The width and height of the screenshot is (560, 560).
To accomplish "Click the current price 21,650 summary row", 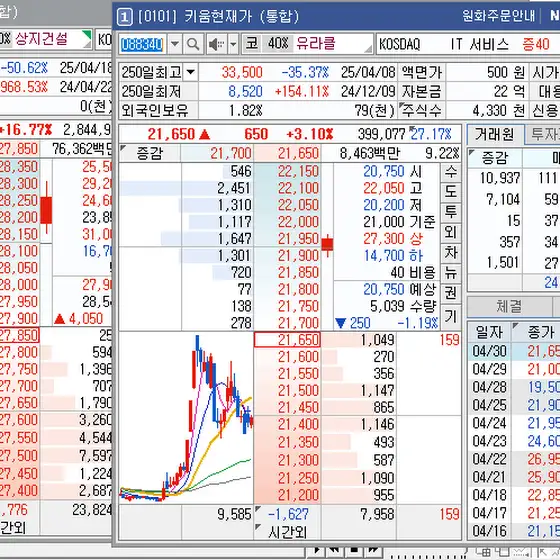I will (290, 134).
